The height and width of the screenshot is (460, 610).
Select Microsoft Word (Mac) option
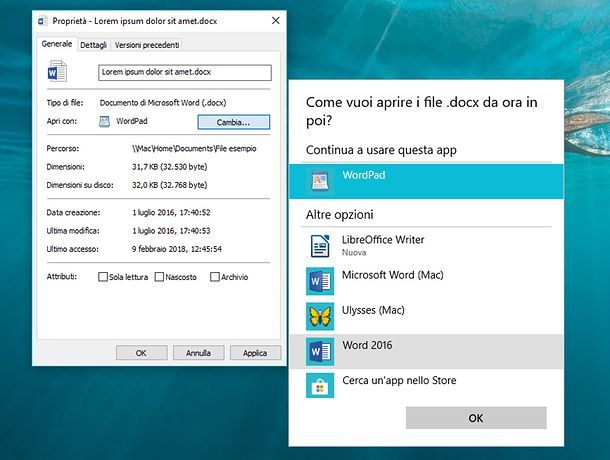pyautogui.click(x=426, y=281)
